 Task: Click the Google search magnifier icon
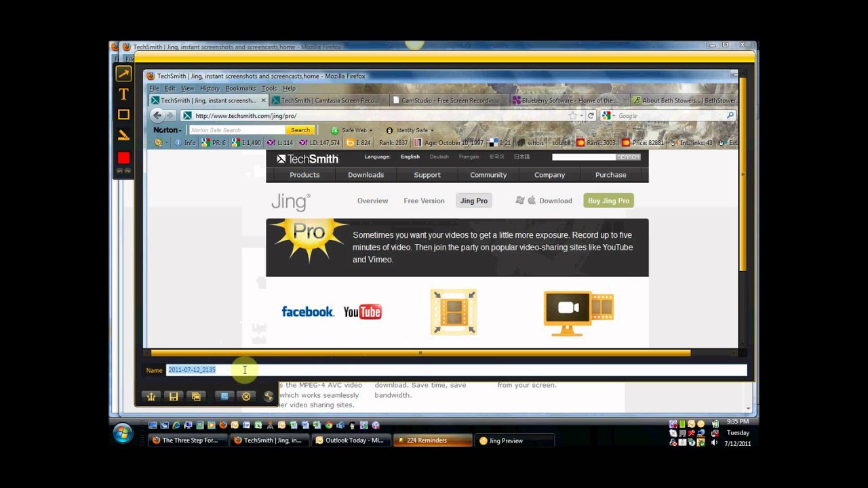pyautogui.click(x=730, y=116)
